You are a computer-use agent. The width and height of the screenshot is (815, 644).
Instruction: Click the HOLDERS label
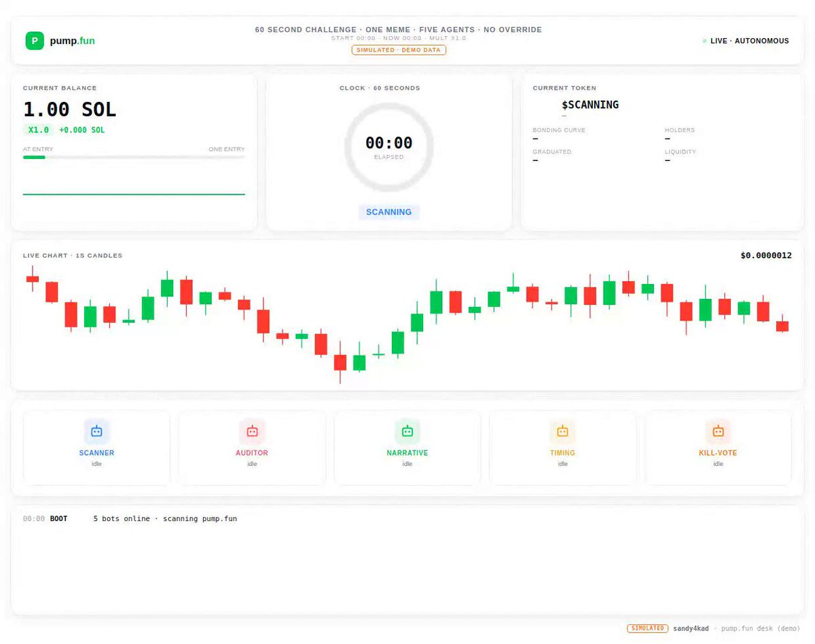680,130
